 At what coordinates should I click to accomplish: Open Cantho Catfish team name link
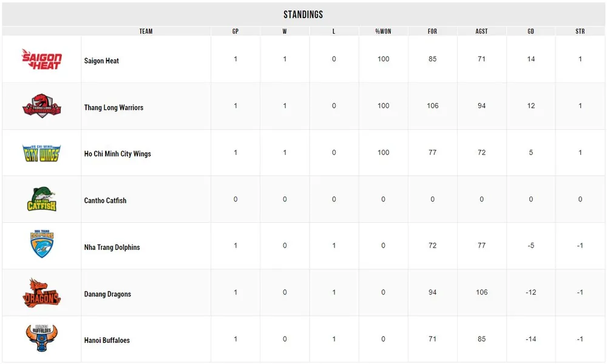pyautogui.click(x=105, y=201)
